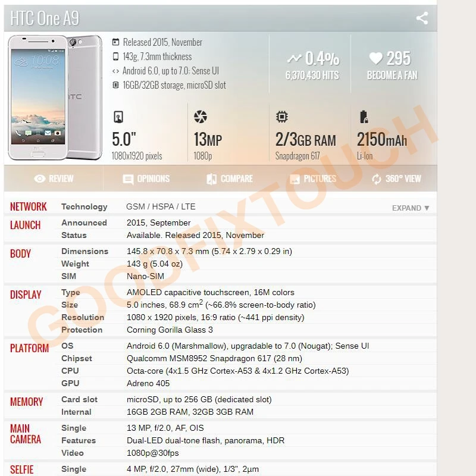The image size is (476, 476).
Task: Click the GPU label
Action: (70, 383)
